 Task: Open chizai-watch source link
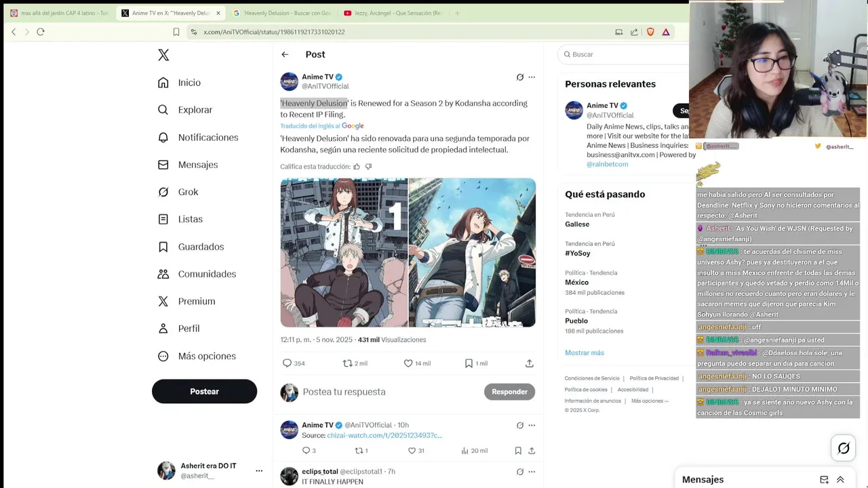click(384, 435)
